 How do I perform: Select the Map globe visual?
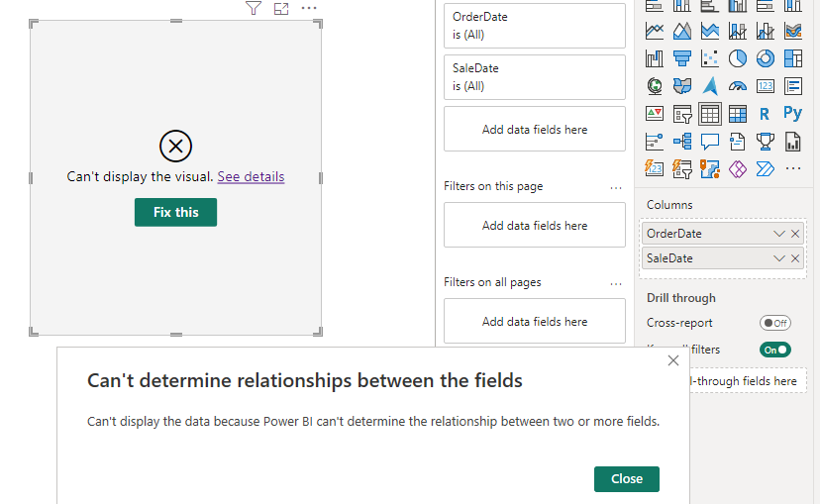point(655,86)
